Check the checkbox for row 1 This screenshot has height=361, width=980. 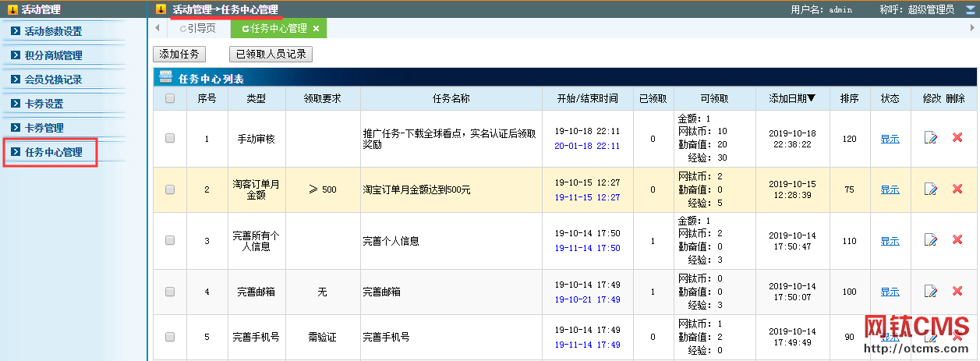pyautogui.click(x=170, y=139)
